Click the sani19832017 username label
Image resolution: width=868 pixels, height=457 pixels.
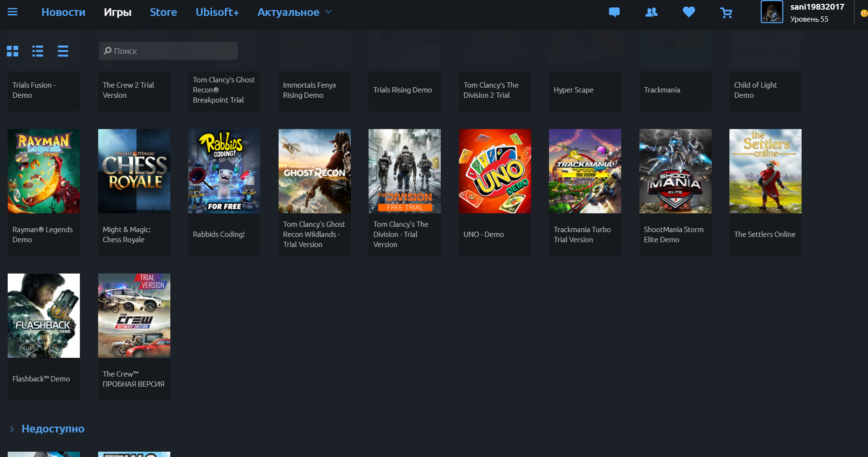coord(817,7)
